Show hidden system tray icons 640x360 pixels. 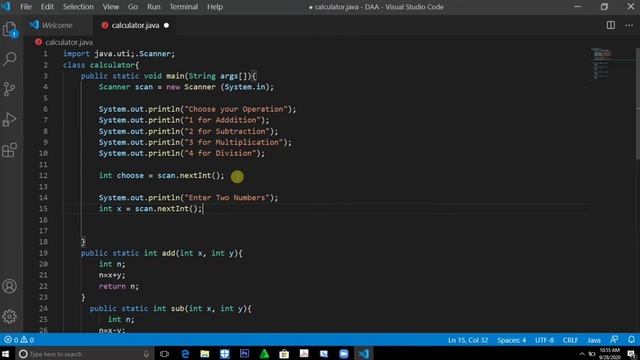(582, 354)
